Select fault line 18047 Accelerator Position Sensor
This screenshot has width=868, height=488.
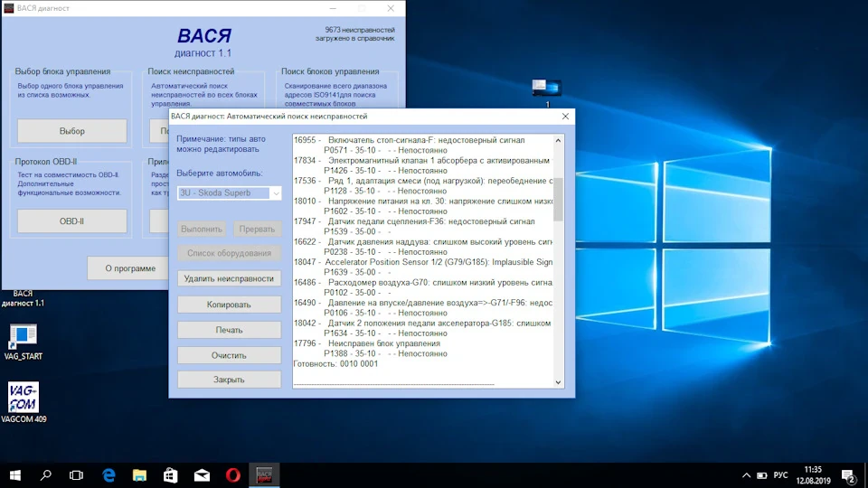click(x=423, y=262)
